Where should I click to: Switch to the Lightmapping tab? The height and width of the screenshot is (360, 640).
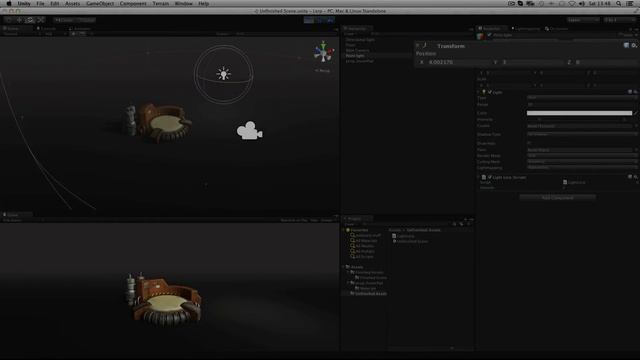[x=526, y=29]
